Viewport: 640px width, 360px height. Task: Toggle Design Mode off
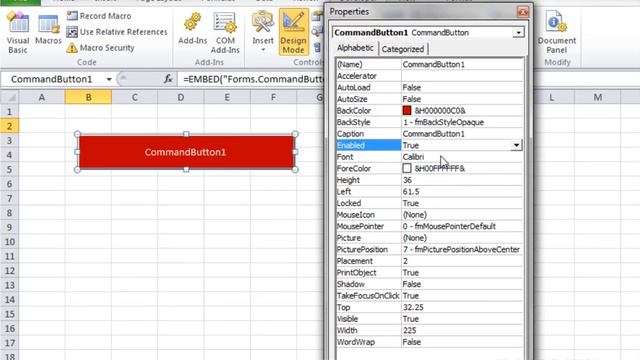coord(293,32)
